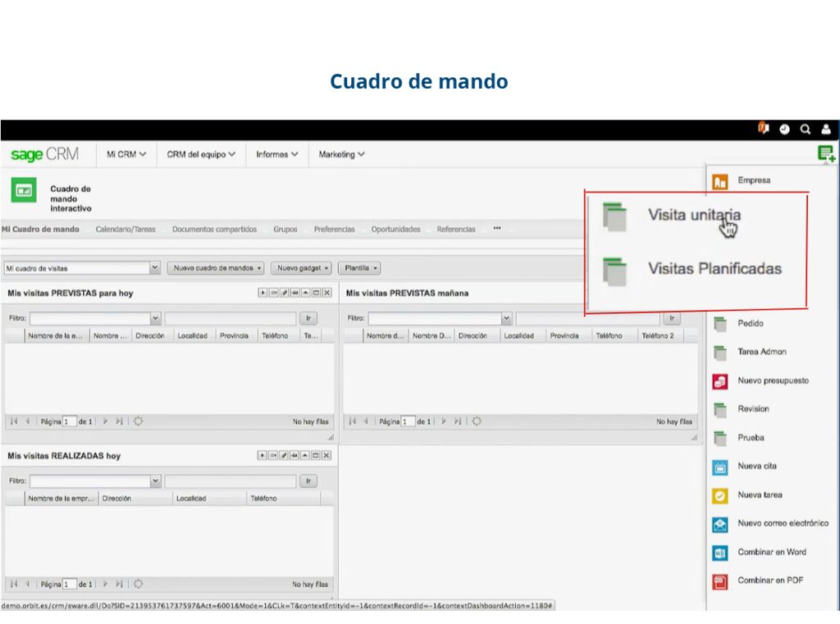Screen dimensions: 840x624
Task: Expand the Mi CRM dropdown menu
Action: [x=126, y=154]
